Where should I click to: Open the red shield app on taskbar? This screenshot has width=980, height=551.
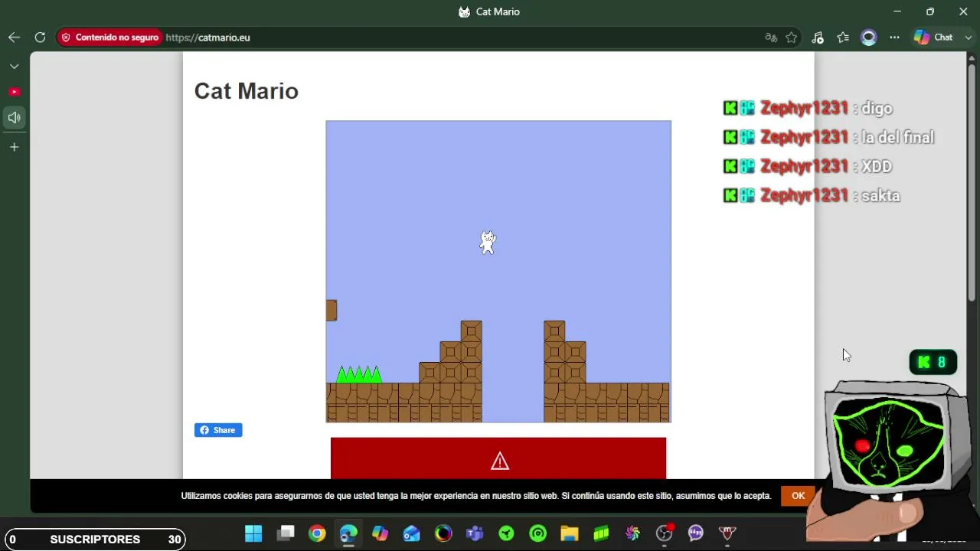click(727, 533)
